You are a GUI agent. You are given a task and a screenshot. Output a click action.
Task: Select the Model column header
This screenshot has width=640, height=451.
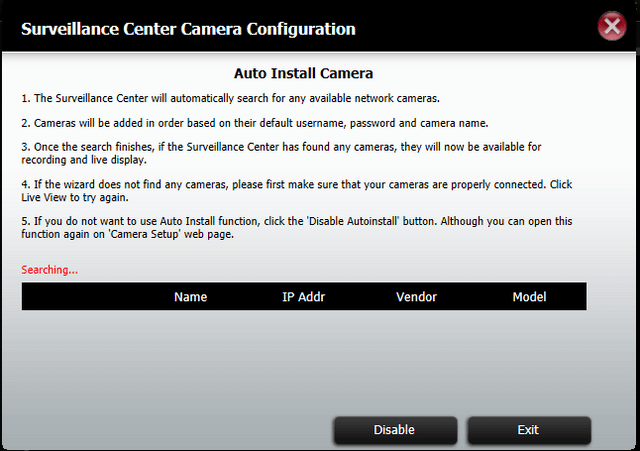point(529,297)
